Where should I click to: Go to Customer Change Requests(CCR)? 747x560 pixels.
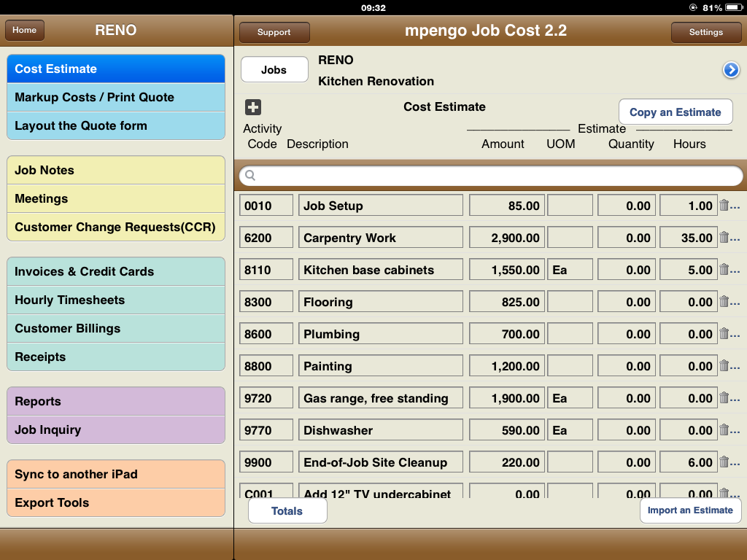[x=116, y=227]
